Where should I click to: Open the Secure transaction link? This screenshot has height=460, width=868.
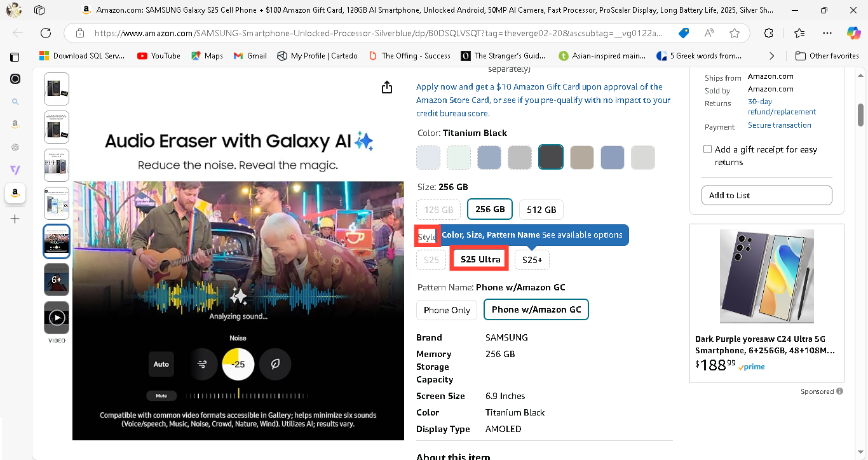click(x=779, y=125)
